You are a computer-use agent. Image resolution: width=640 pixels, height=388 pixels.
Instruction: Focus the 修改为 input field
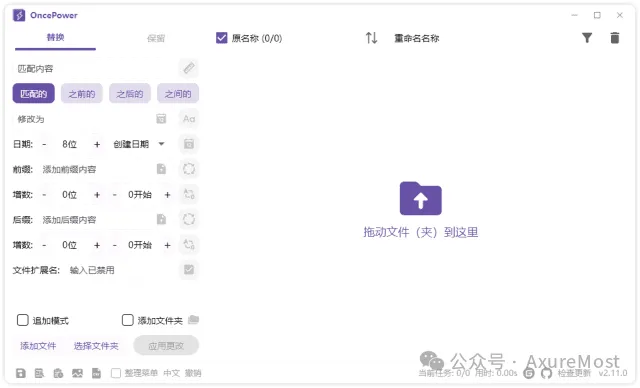click(84, 119)
